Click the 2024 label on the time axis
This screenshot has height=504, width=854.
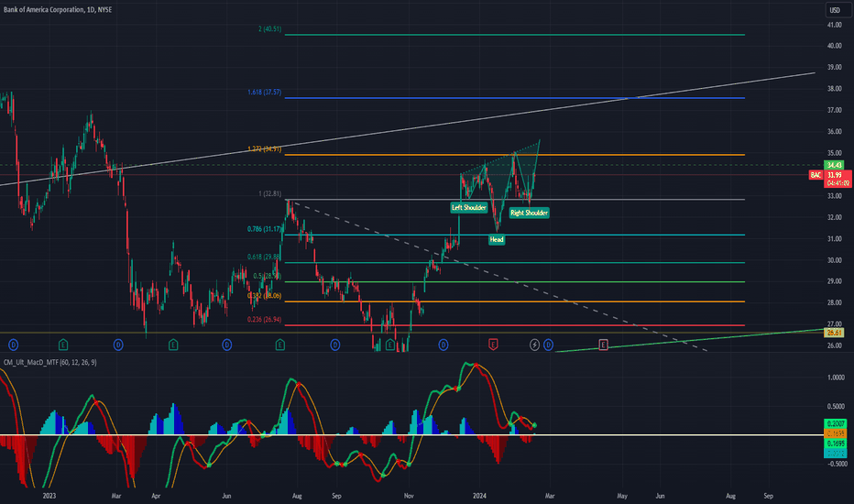pyautogui.click(x=479, y=496)
